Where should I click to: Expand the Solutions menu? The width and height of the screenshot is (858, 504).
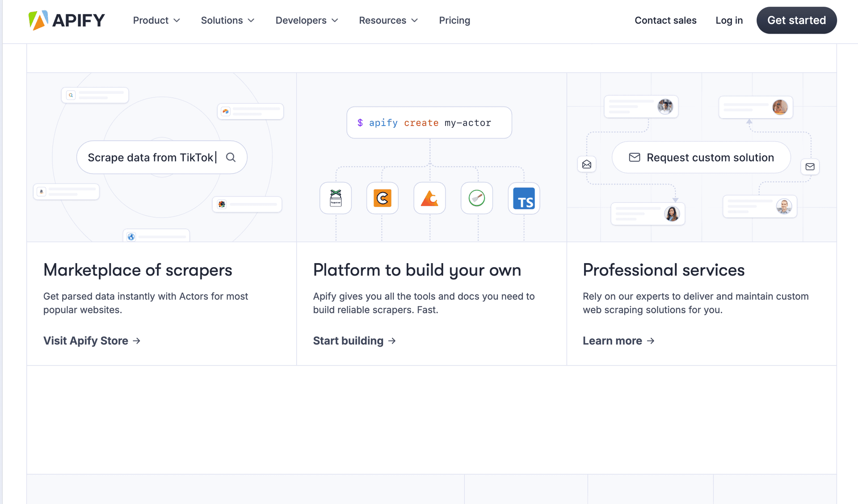227,21
